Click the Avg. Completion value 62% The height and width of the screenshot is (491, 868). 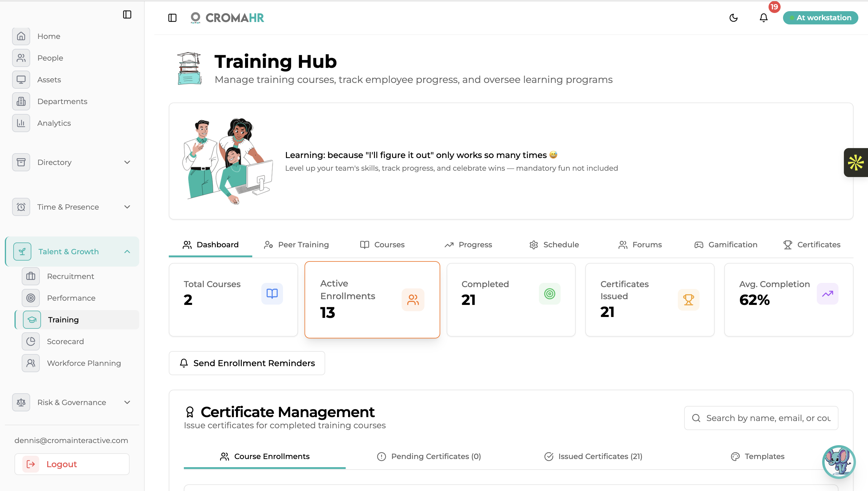pyautogui.click(x=754, y=300)
